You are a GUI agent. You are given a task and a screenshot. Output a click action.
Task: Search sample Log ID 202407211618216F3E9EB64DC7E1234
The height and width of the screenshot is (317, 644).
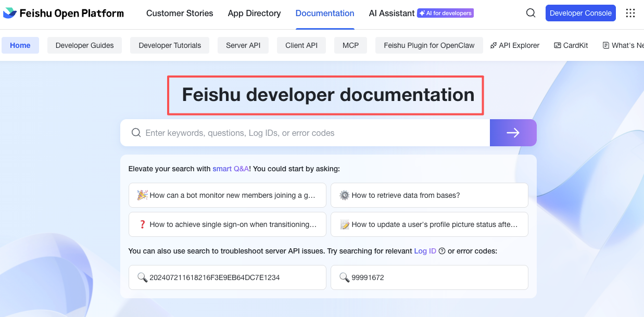[228, 277]
